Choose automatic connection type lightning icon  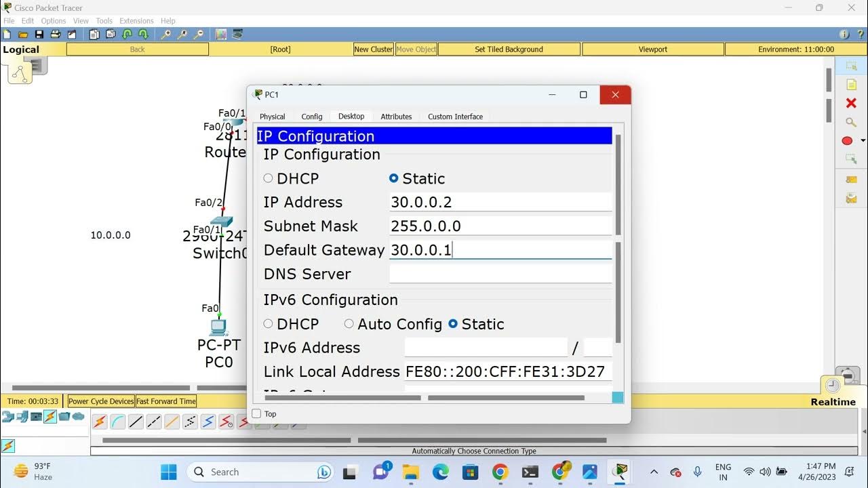pos(100,422)
